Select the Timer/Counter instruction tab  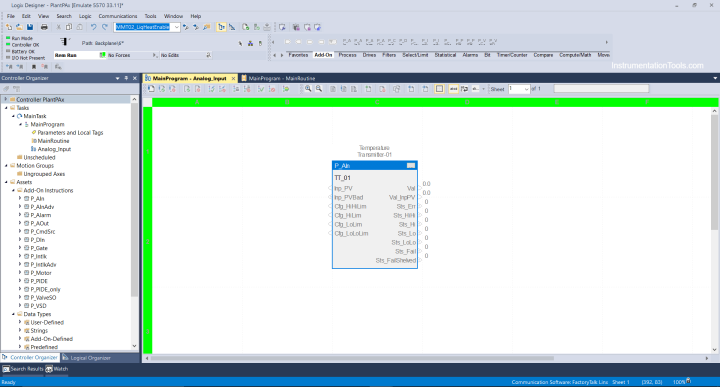pos(512,55)
